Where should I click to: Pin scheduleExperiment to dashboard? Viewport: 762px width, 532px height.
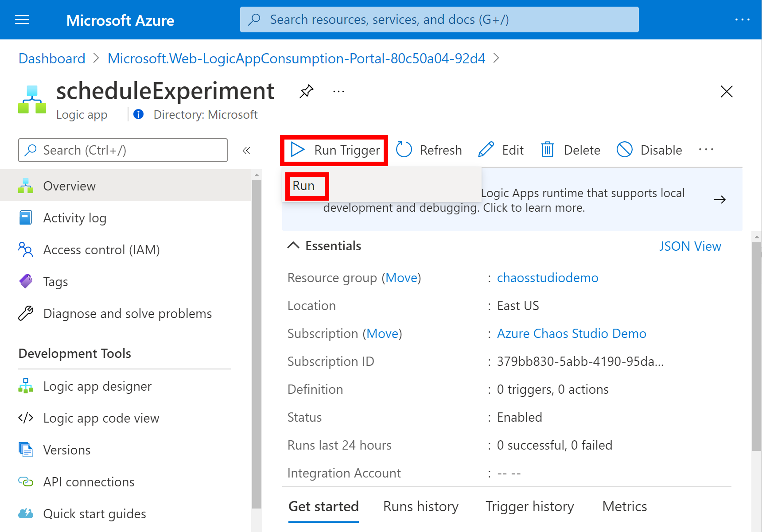tap(306, 91)
